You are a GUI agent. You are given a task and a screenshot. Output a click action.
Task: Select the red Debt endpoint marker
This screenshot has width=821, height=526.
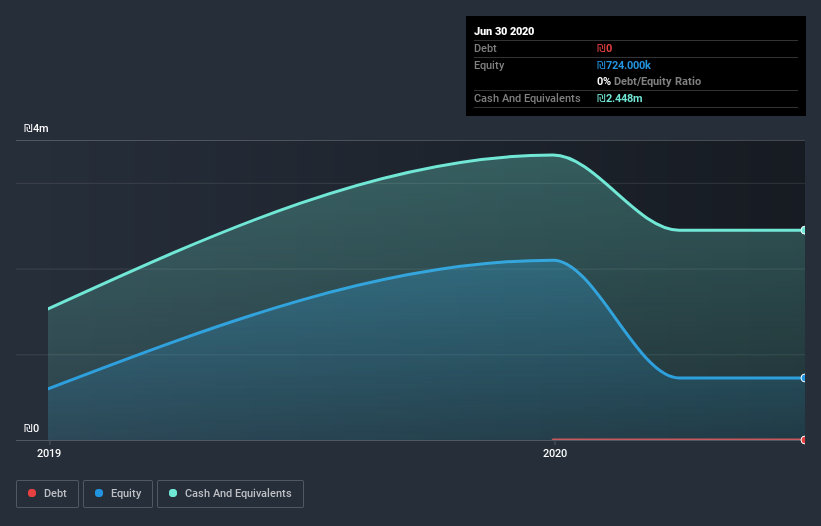tap(804, 440)
